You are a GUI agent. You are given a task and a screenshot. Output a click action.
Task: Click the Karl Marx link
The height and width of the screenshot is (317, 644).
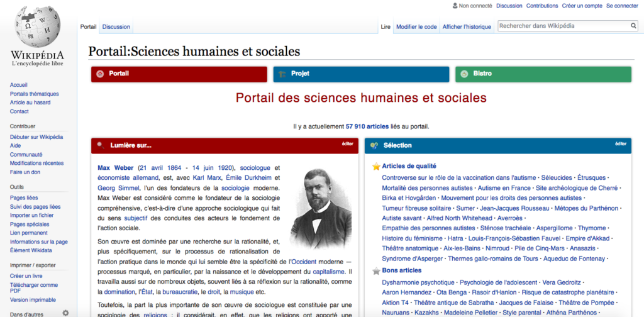click(206, 178)
